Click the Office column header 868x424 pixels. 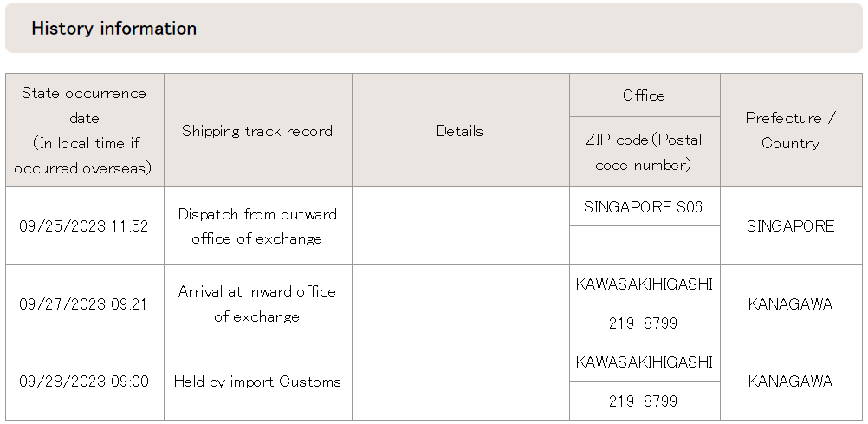pos(644,95)
